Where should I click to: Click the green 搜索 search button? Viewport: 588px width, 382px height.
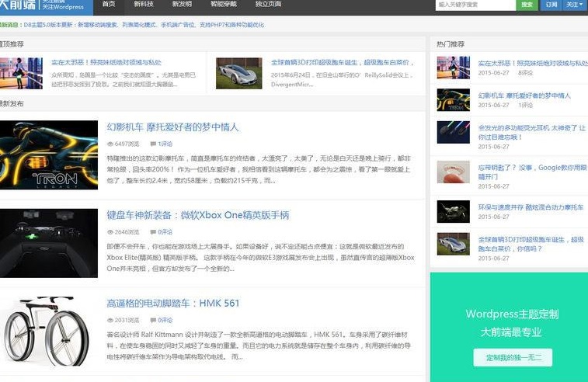pos(527,5)
